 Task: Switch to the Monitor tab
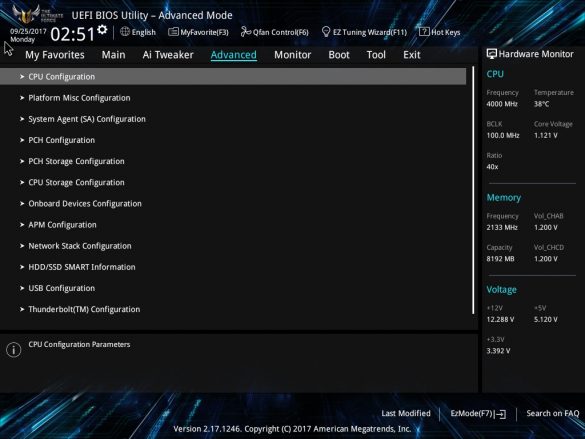(292, 55)
